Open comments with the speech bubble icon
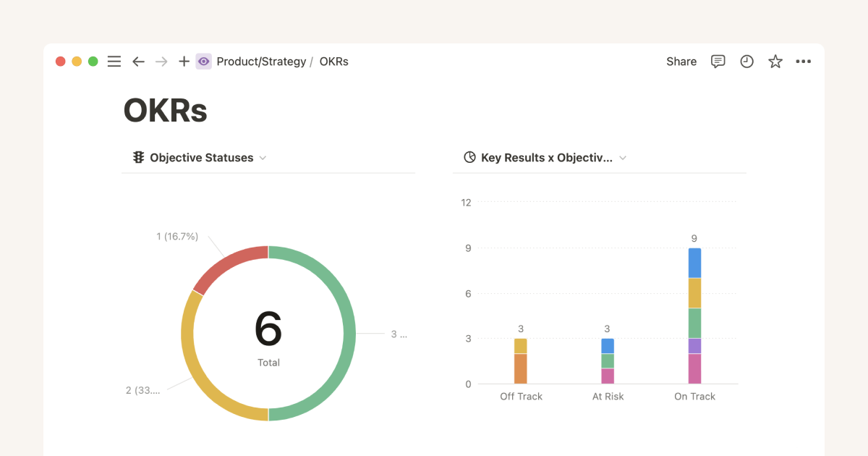This screenshot has width=868, height=456. [x=718, y=62]
